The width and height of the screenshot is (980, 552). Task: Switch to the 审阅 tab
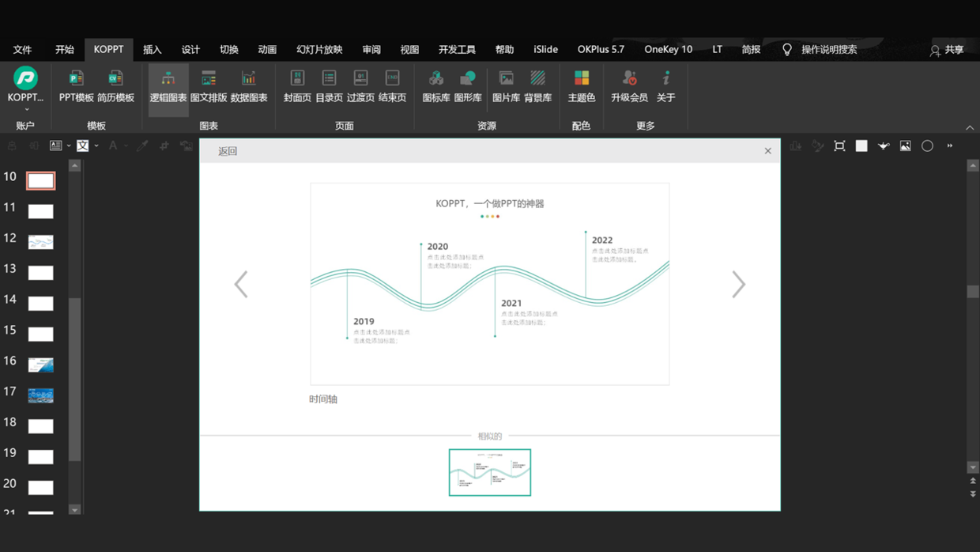[x=371, y=50]
